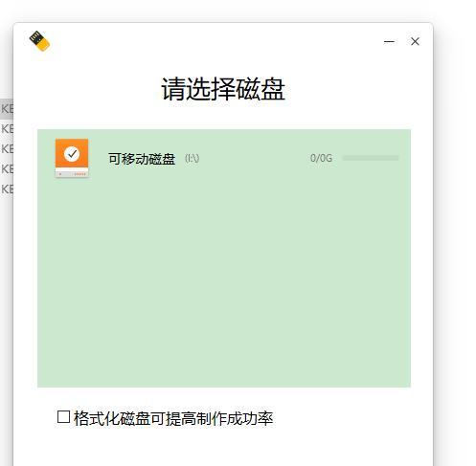Minimize the disk selection dialog

tap(389, 41)
